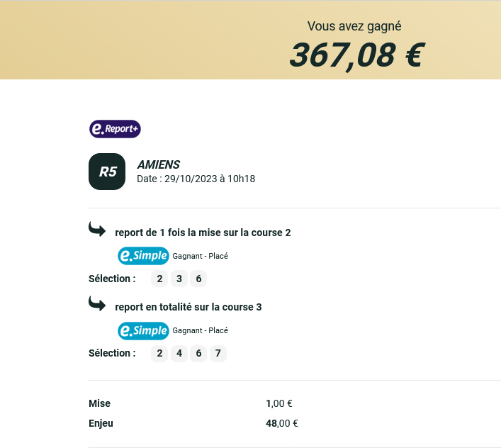Select horse number 3 in course 2 selection
The width and height of the screenshot is (501, 448).
(179, 279)
